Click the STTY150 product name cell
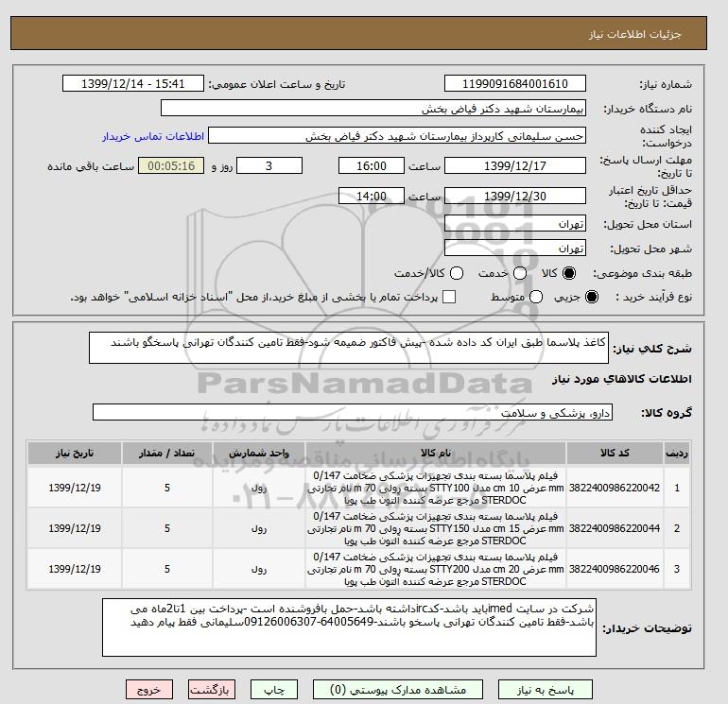This screenshot has height=704, width=728. click(436, 528)
